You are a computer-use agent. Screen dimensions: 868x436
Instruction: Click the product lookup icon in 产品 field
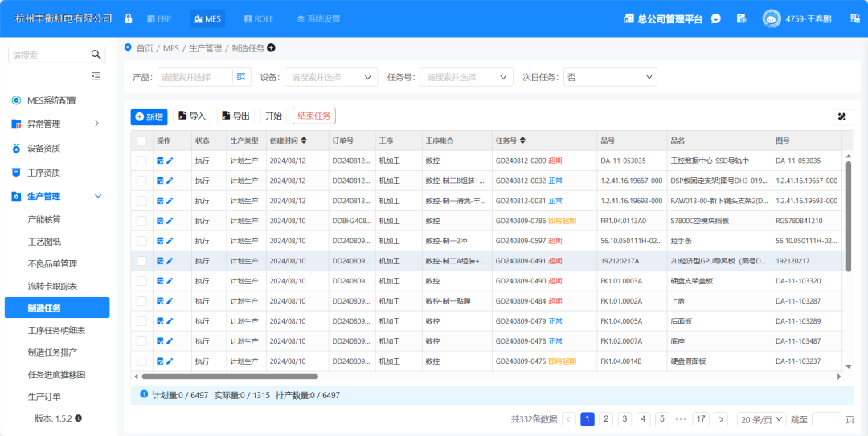point(240,77)
